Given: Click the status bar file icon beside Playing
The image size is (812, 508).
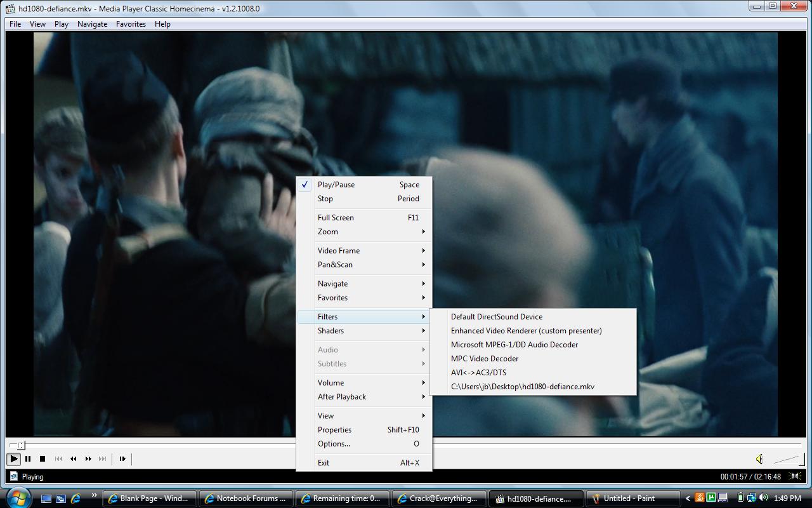Looking at the screenshot, I should click(14, 476).
